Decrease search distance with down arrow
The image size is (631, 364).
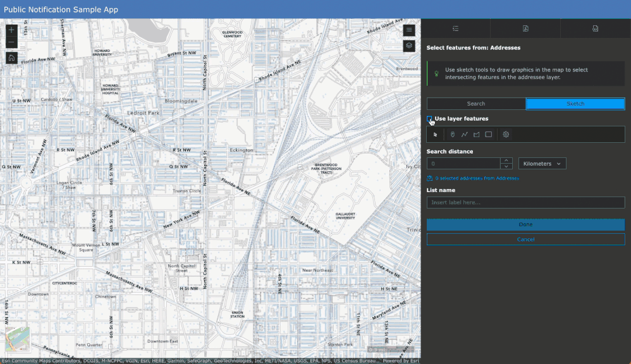coord(506,167)
